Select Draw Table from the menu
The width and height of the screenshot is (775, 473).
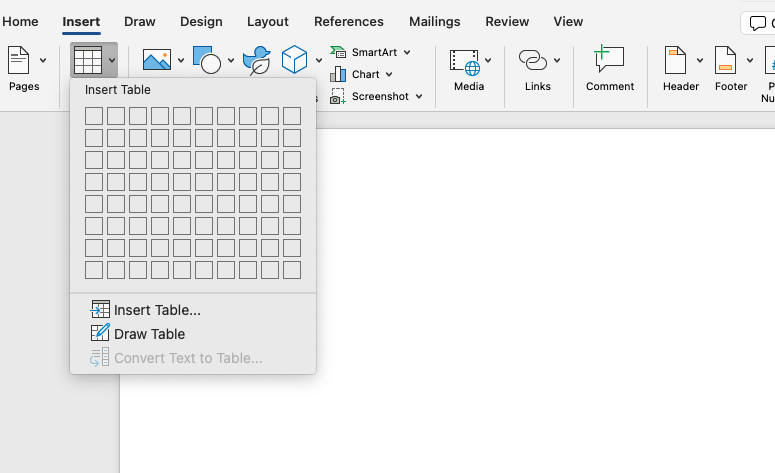(x=149, y=334)
